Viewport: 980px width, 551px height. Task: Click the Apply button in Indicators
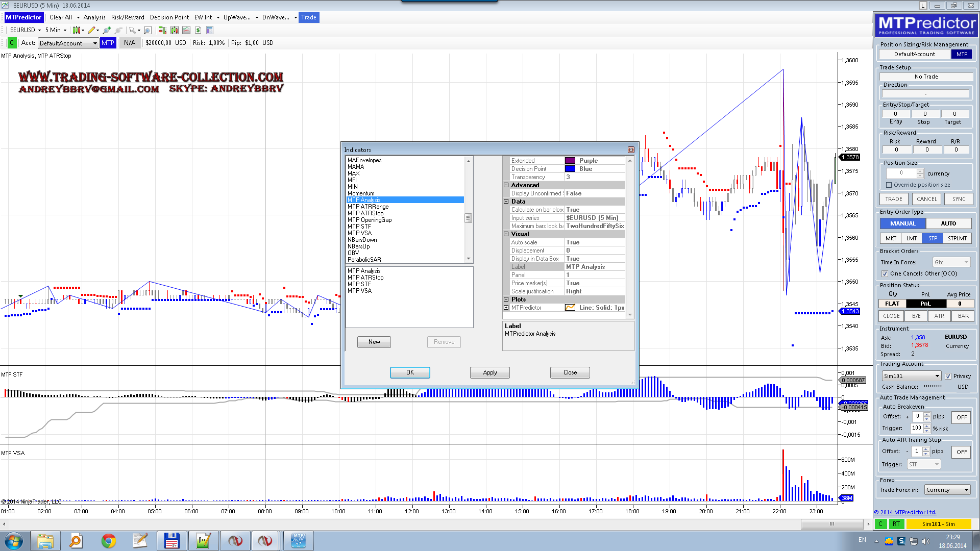(489, 372)
